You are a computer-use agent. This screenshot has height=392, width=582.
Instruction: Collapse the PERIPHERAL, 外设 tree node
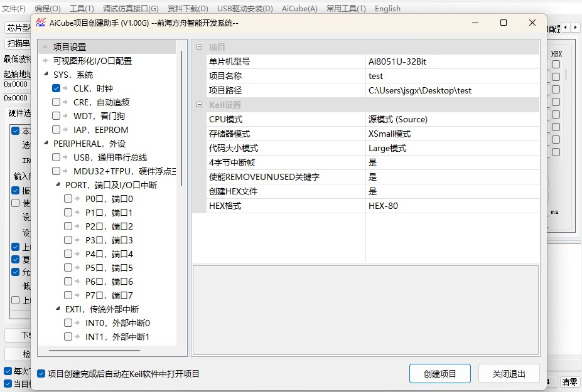[x=46, y=143]
